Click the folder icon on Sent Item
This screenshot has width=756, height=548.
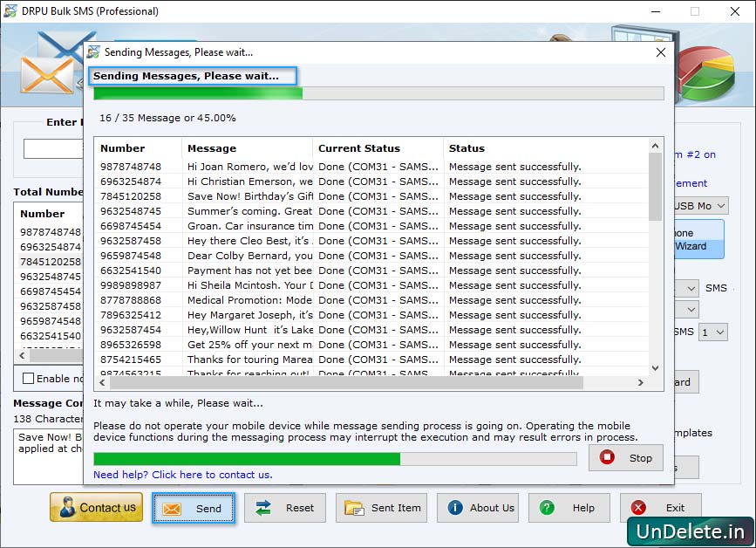(354, 508)
